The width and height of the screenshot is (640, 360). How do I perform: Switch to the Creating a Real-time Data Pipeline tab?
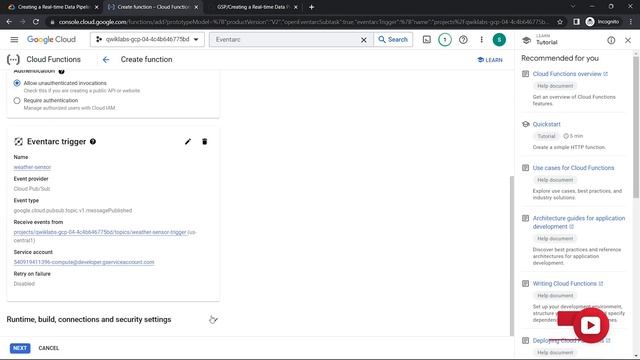pyautogui.click(x=53, y=7)
